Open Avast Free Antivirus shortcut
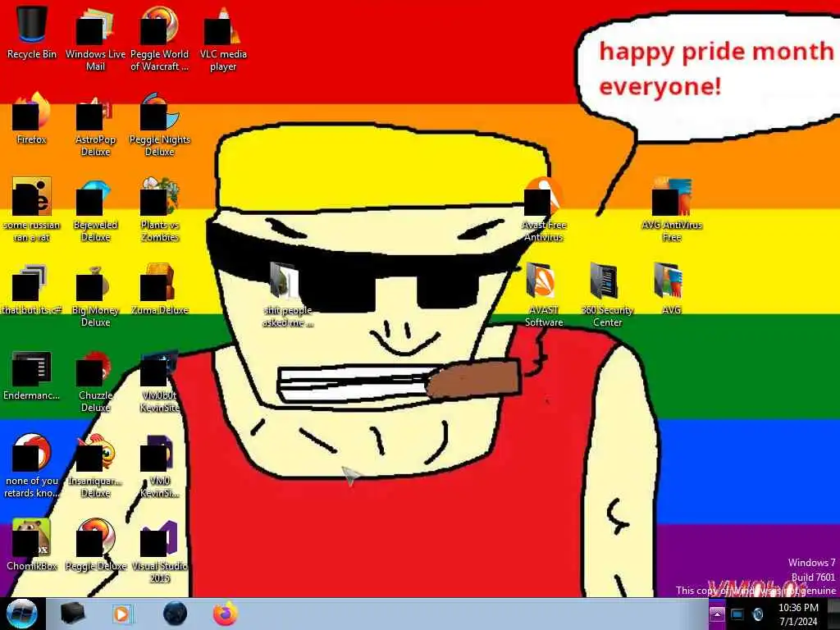The width and height of the screenshot is (840, 630). pos(544,210)
